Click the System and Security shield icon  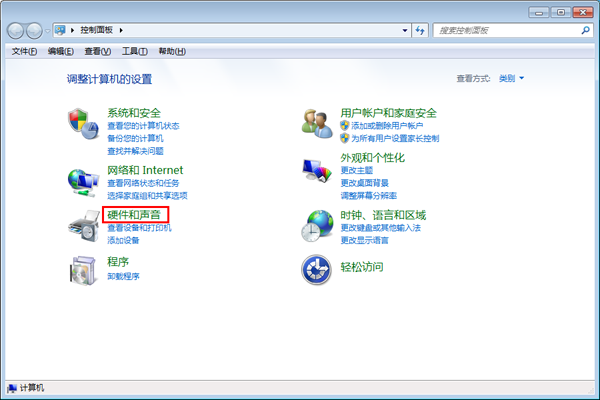click(x=83, y=123)
